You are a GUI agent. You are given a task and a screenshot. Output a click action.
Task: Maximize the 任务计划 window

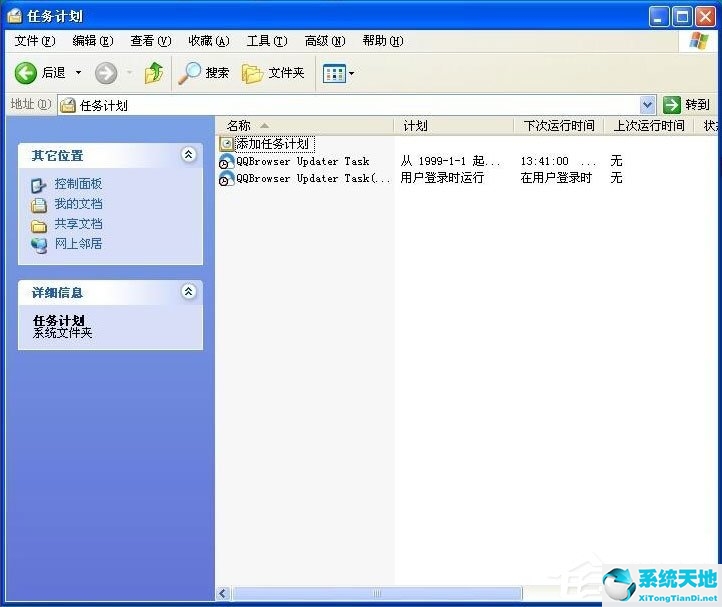(x=682, y=17)
